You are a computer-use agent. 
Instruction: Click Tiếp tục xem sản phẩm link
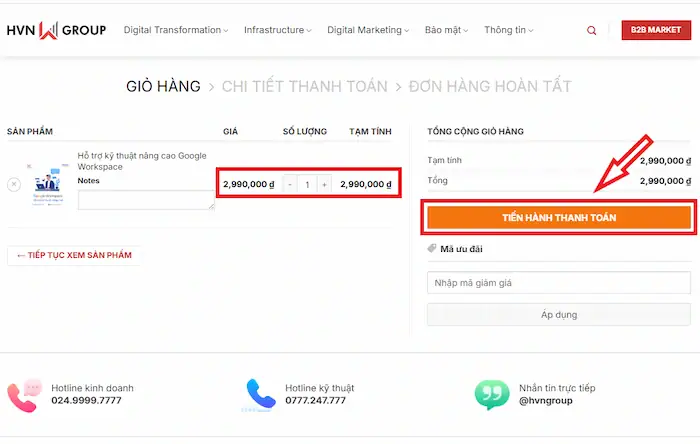coord(74,255)
